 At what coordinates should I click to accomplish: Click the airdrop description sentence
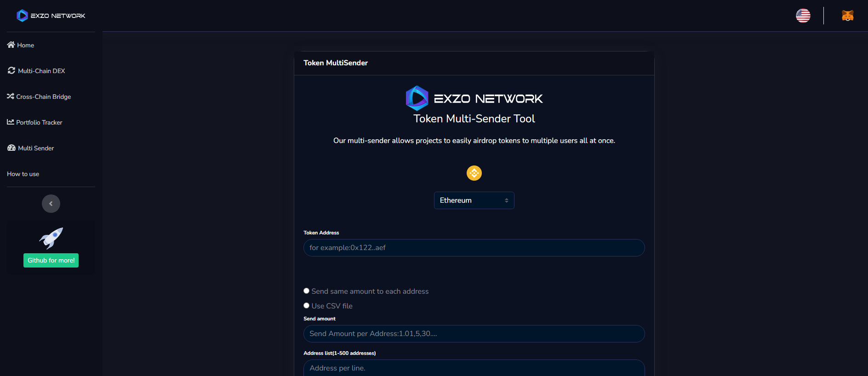click(474, 141)
